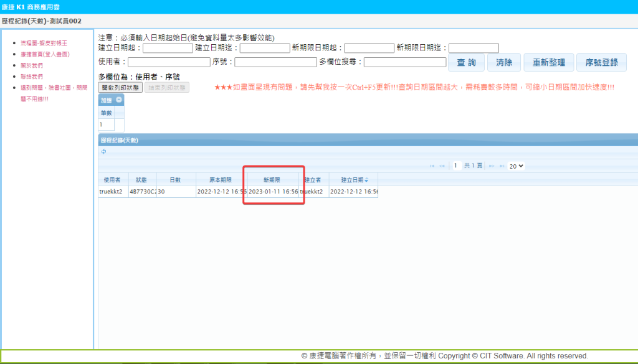Collapse the 加總 summary panel
638x364 pixels.
pos(119,100)
